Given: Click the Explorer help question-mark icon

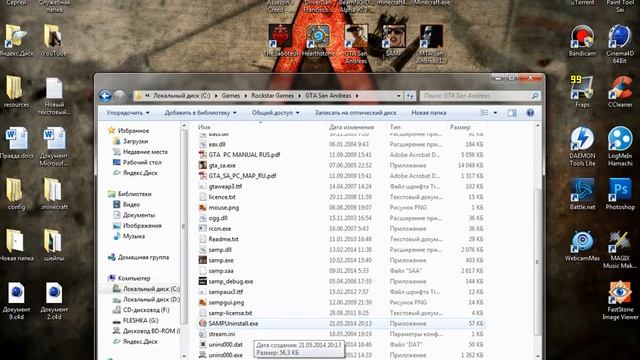Looking at the screenshot, I should pos(530,113).
